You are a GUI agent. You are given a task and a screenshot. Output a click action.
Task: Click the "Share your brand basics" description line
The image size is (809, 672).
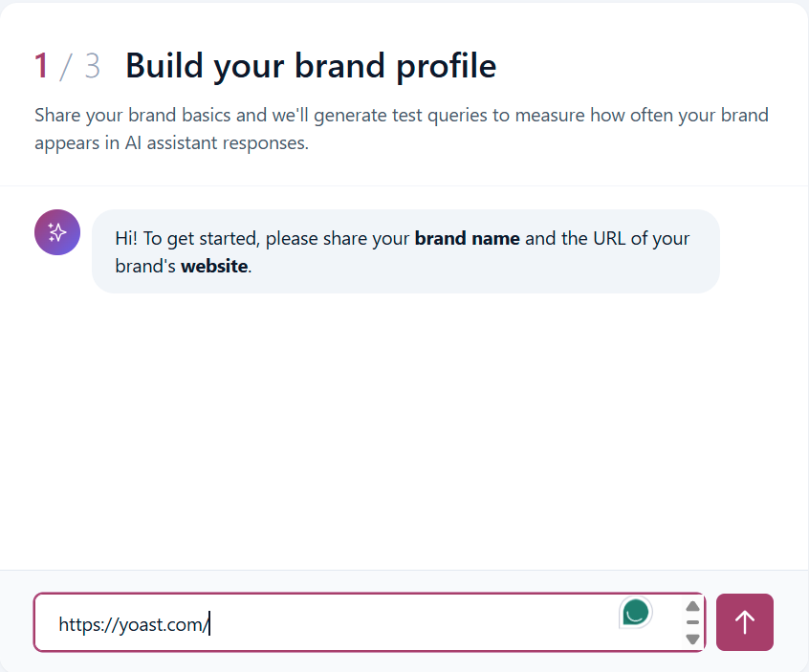coord(402,115)
